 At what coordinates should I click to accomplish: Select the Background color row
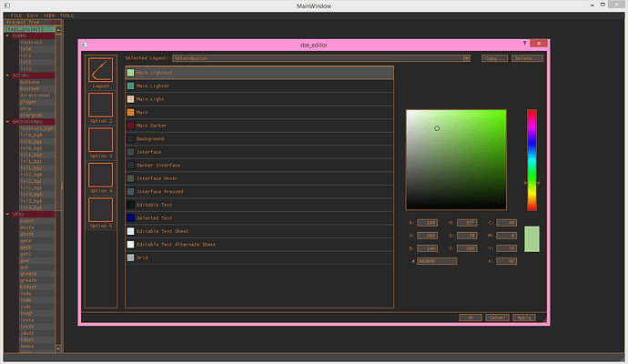[x=259, y=138]
